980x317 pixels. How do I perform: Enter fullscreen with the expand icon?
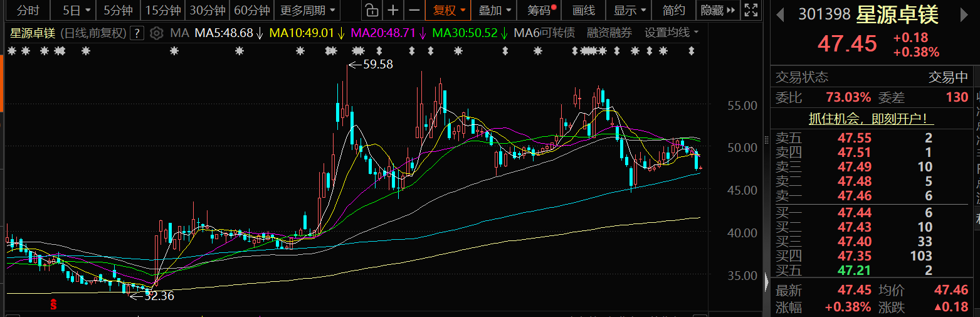coord(750,11)
